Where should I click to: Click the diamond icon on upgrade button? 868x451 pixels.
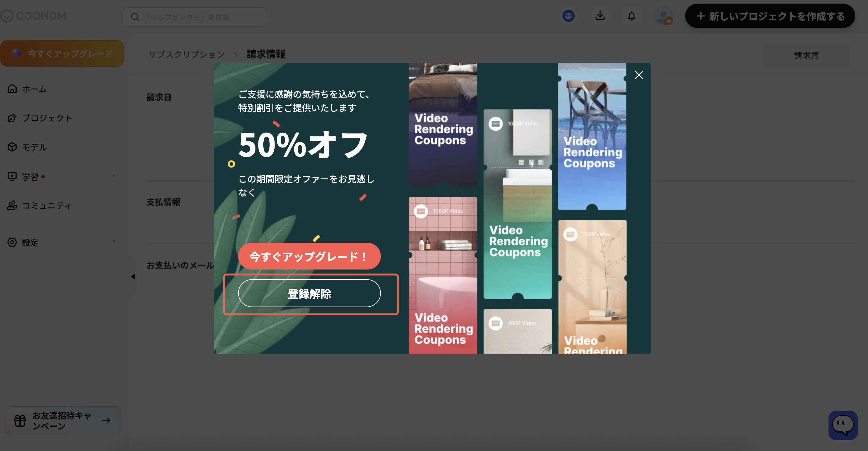[x=17, y=53]
